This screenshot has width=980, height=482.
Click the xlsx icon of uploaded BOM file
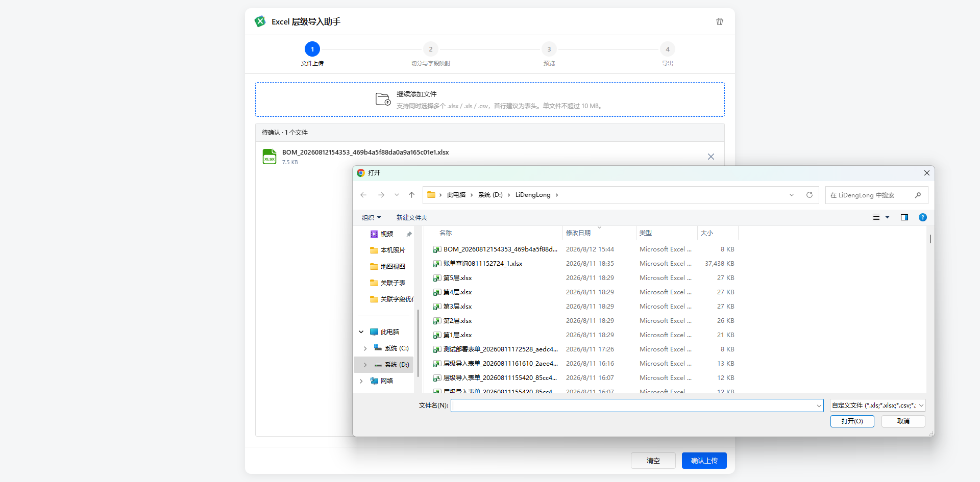[269, 157]
